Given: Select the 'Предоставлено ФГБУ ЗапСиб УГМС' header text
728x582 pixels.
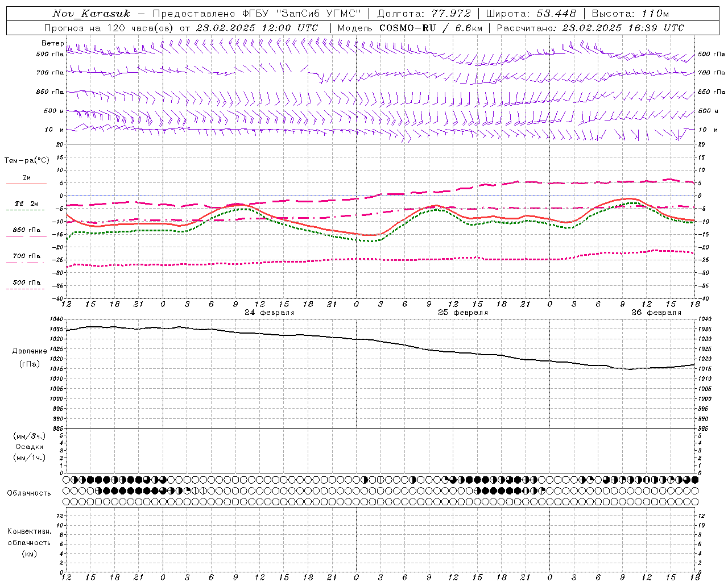Looking at the screenshot, I should point(257,14).
